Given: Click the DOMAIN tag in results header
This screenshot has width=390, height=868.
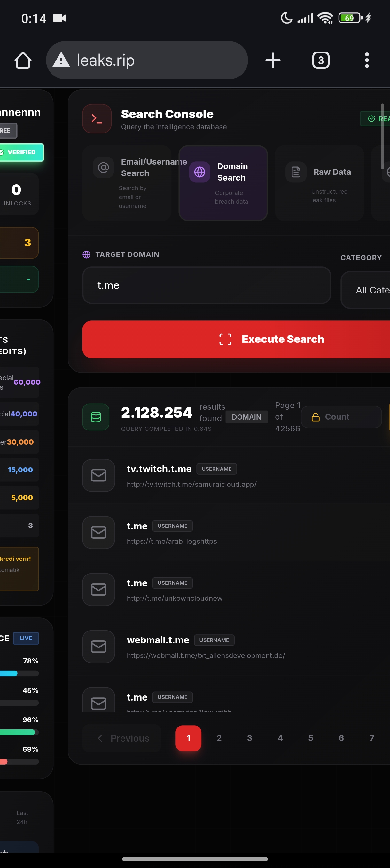Looking at the screenshot, I should click(246, 417).
